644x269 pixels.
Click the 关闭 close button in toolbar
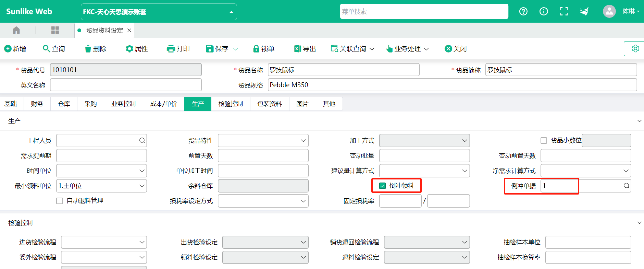[456, 49]
